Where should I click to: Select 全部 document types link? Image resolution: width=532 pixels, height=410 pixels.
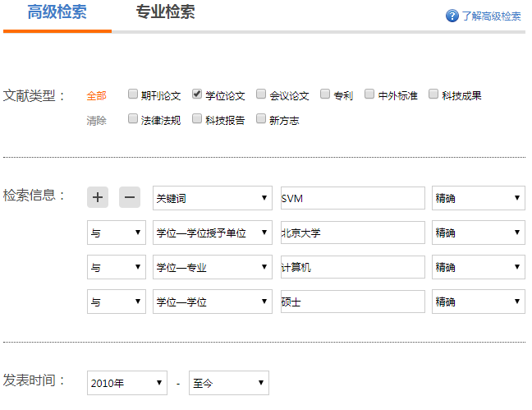96,95
